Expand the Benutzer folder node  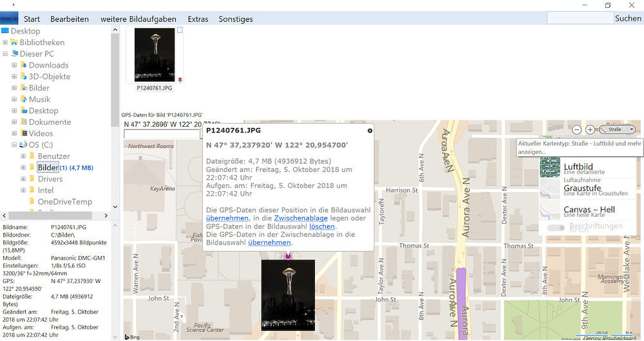23,156
